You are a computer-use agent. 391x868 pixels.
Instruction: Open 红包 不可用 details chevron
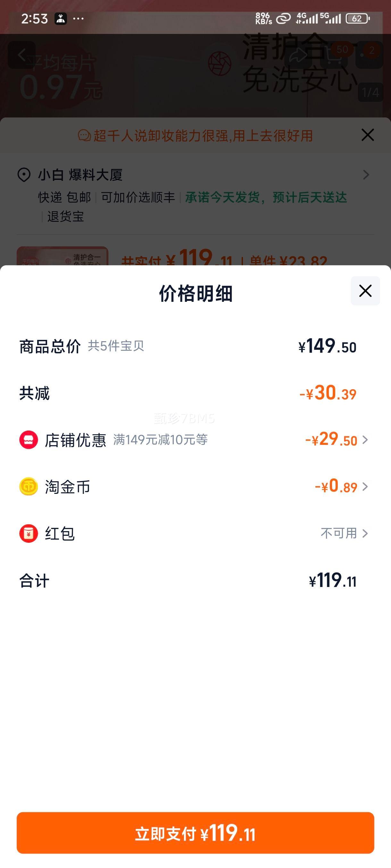pyautogui.click(x=365, y=534)
